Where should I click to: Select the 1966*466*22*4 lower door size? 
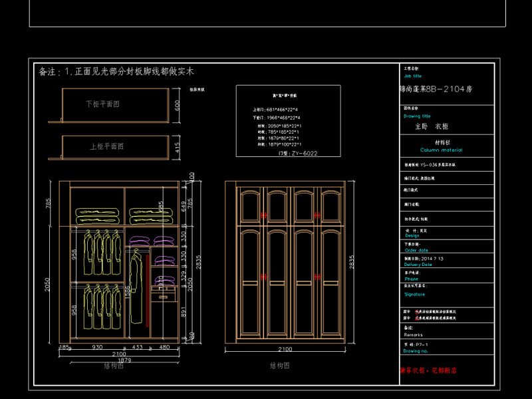coord(283,118)
